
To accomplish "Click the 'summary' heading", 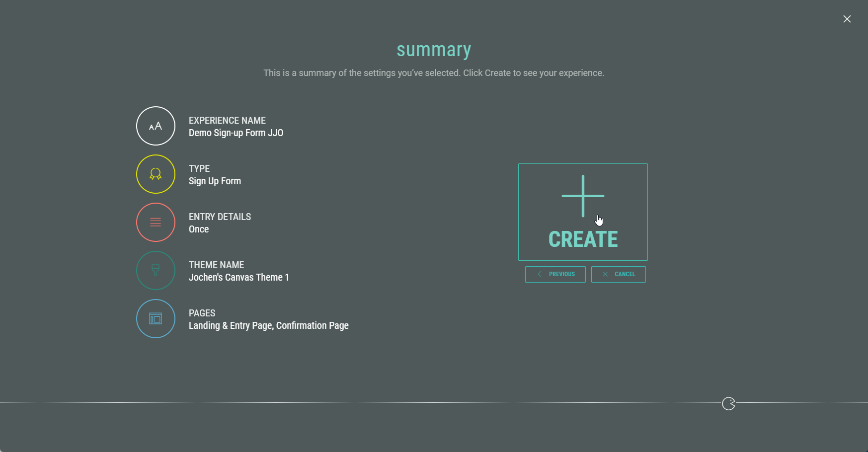I will 434,50.
